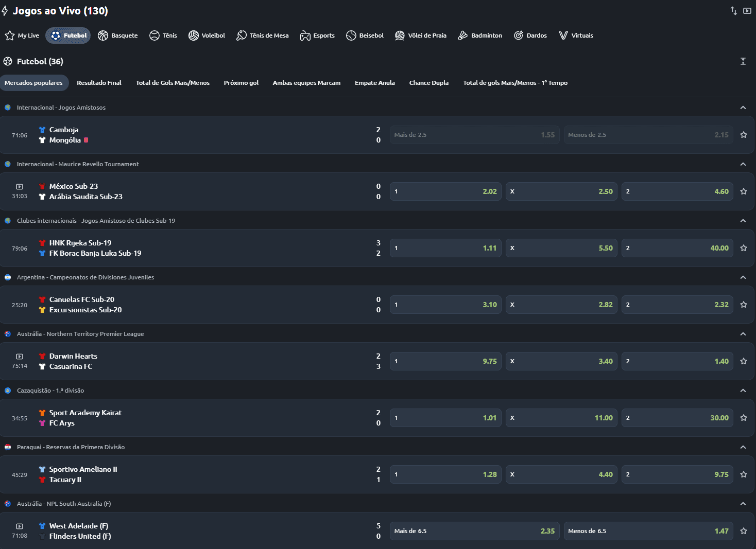This screenshot has height=549, width=756.
Task: Toggle favorite star for Sportivo Ameliano II
Action: (743, 474)
